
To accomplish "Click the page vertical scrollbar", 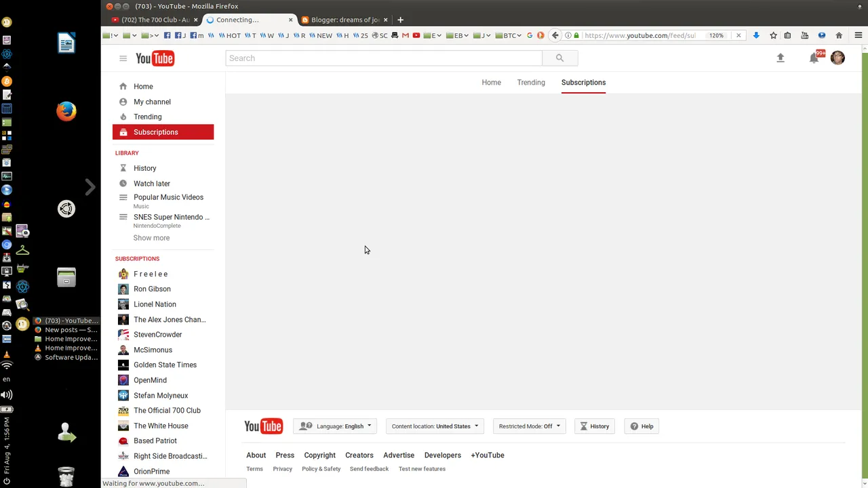I will pos(865,264).
